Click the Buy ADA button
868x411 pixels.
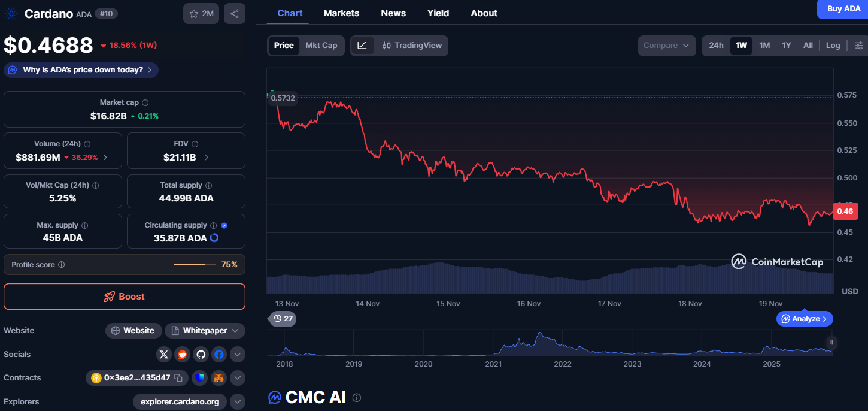click(843, 9)
